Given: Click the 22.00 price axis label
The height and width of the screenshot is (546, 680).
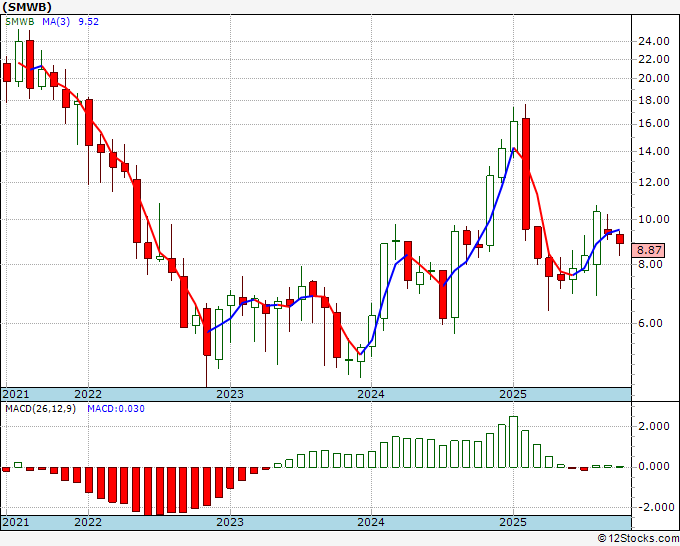Looking at the screenshot, I should (x=654, y=59).
